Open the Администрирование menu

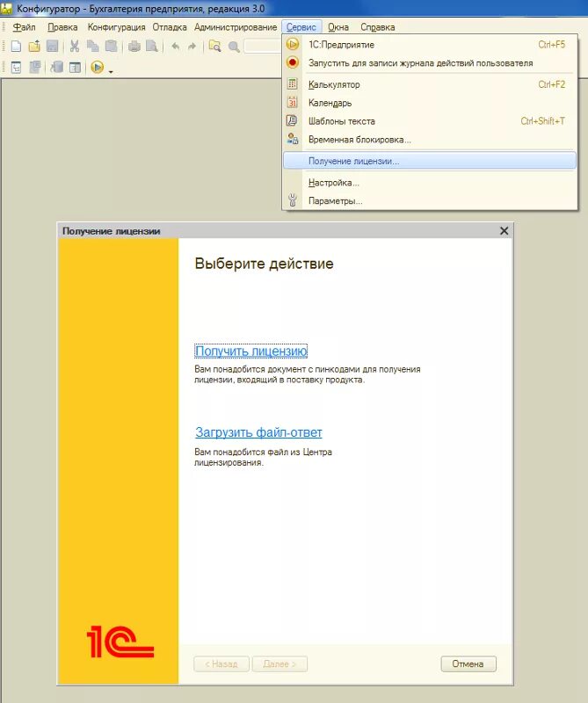(x=236, y=27)
